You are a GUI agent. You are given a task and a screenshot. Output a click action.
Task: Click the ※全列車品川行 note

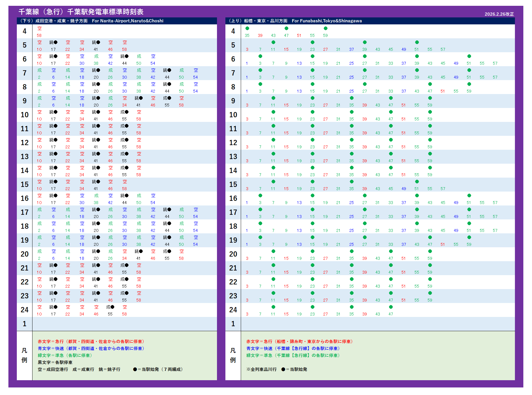coord(261,369)
